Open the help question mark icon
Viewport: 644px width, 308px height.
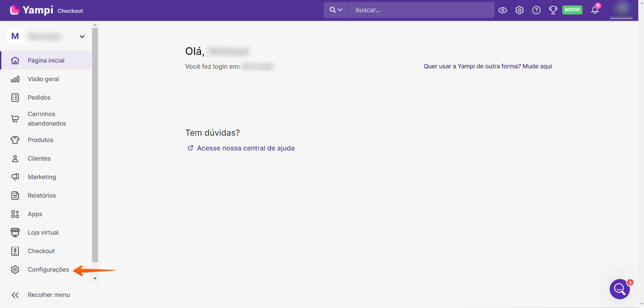tap(536, 10)
